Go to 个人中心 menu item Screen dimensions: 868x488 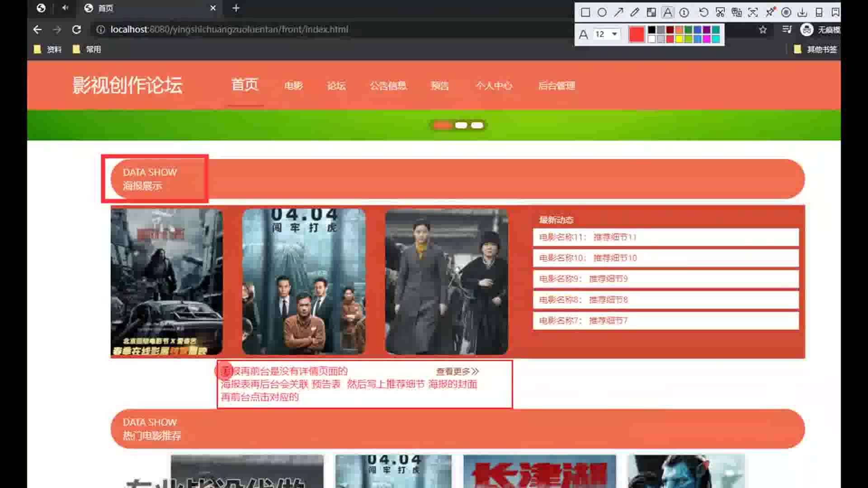(494, 86)
